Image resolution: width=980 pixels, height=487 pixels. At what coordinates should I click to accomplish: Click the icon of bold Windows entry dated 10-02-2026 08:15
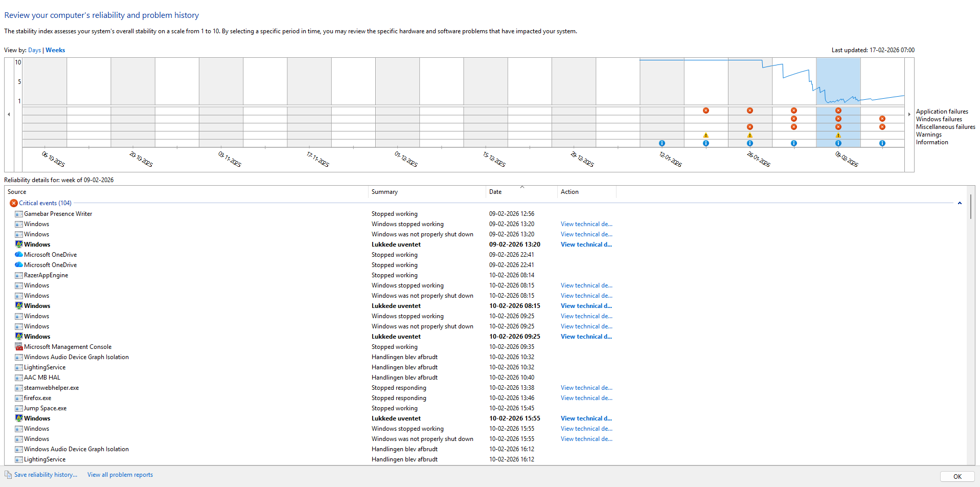(x=19, y=306)
